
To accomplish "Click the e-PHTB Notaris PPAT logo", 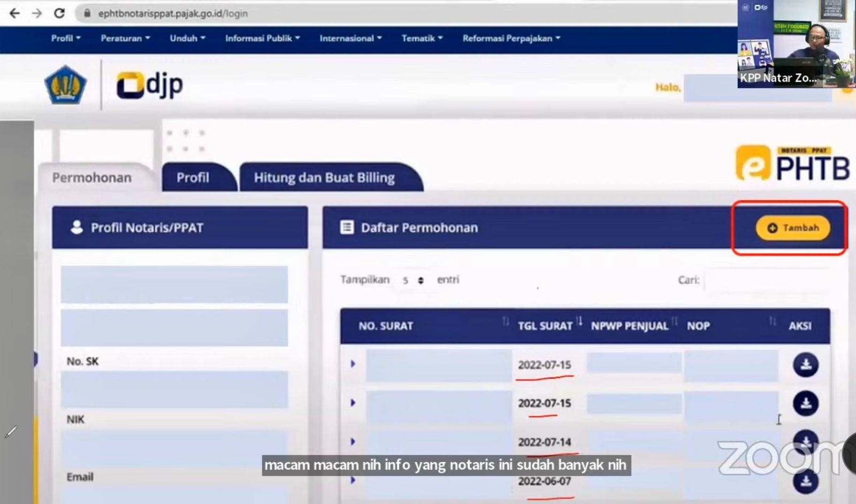I will tap(792, 164).
